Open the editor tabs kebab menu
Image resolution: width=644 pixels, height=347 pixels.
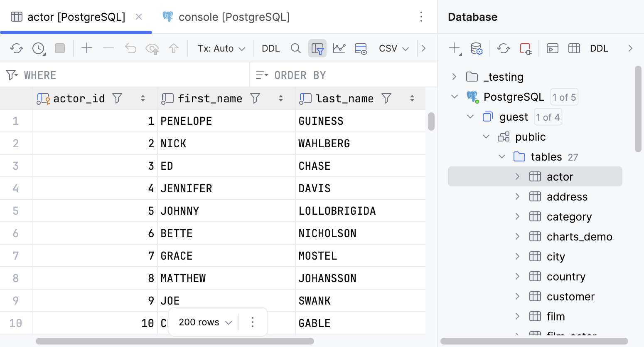421,17
